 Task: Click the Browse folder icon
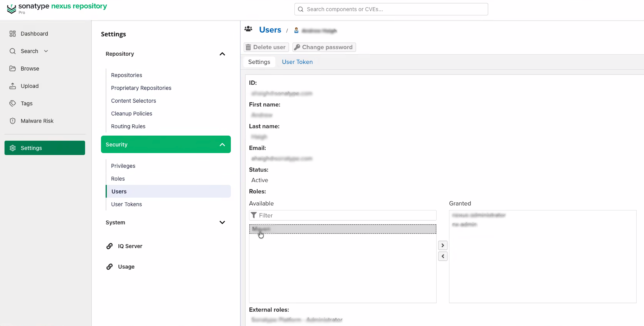(x=13, y=69)
